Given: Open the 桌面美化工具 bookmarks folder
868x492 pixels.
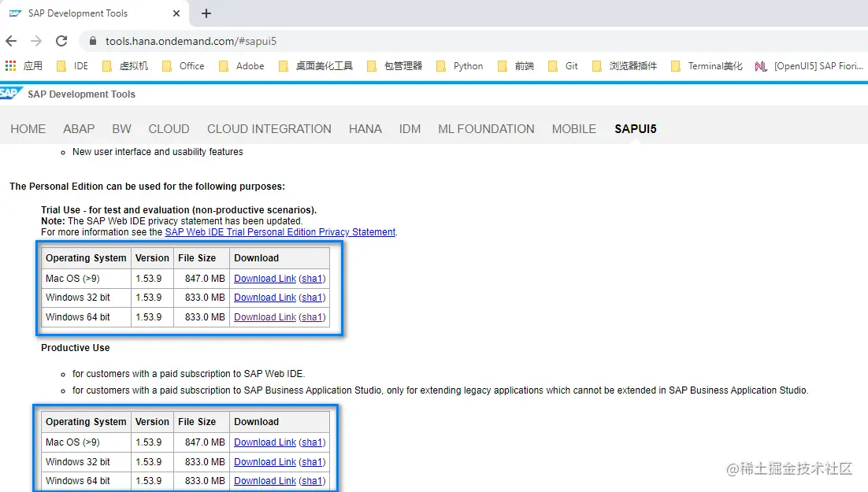Looking at the screenshot, I should coord(316,66).
